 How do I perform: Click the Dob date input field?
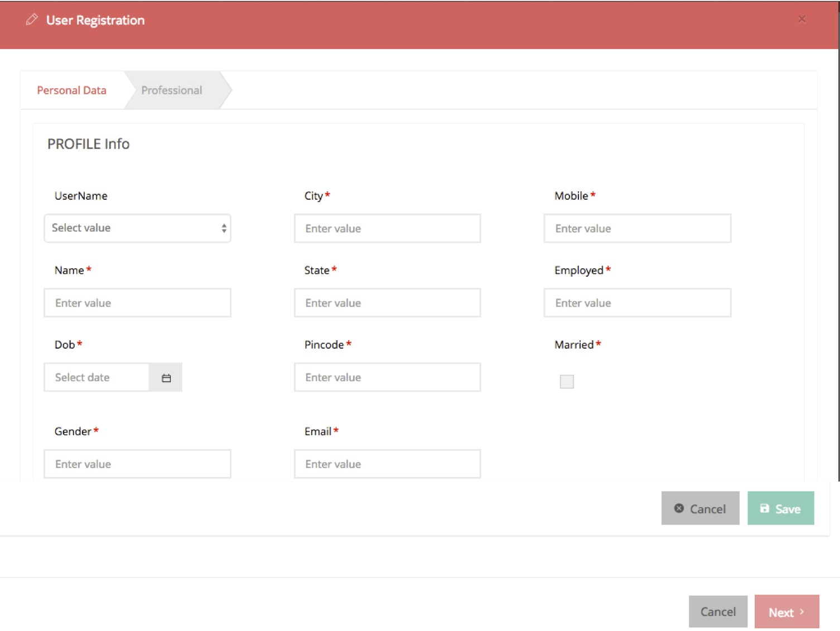[96, 378]
